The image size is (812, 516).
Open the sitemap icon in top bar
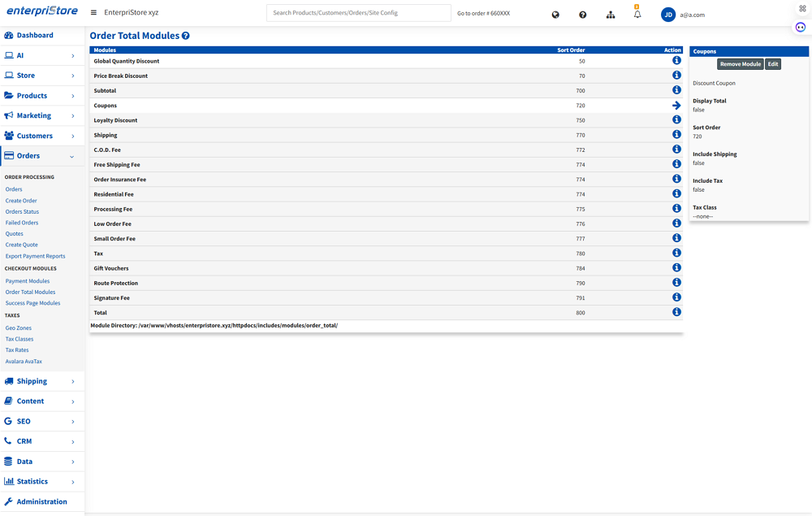coord(611,15)
